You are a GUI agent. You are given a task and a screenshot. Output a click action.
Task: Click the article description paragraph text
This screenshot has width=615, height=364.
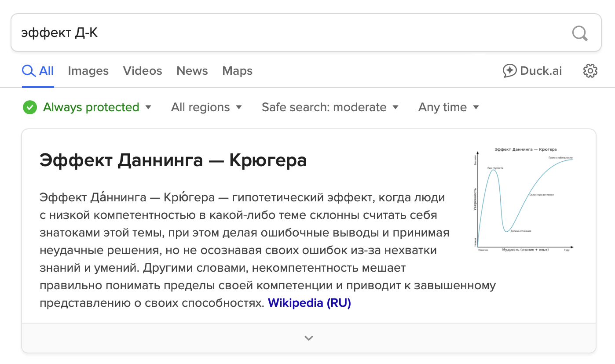pyautogui.click(x=242, y=250)
